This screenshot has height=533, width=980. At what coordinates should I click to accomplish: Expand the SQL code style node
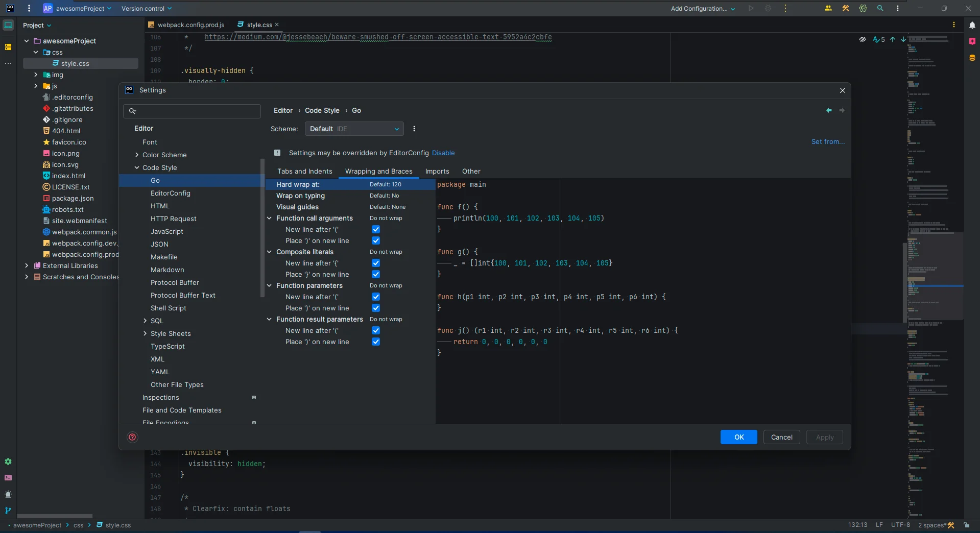pos(145,321)
